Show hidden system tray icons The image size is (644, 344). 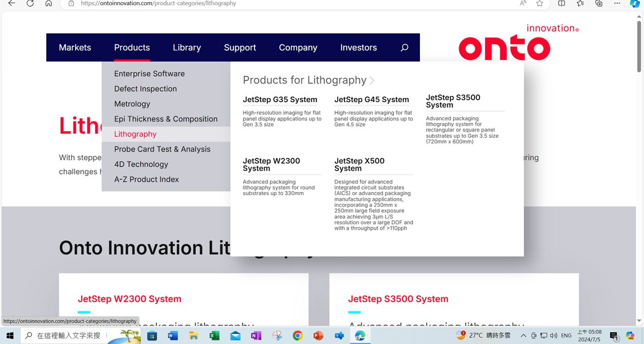coord(523,336)
